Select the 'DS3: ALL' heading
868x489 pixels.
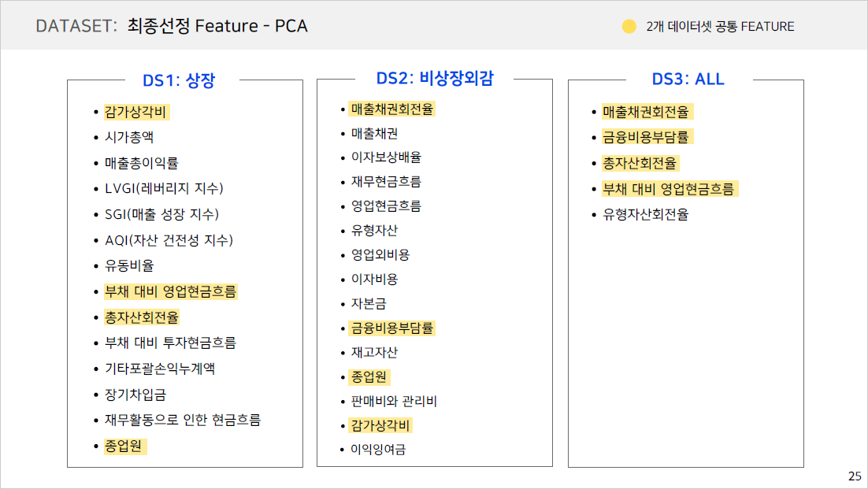point(688,80)
